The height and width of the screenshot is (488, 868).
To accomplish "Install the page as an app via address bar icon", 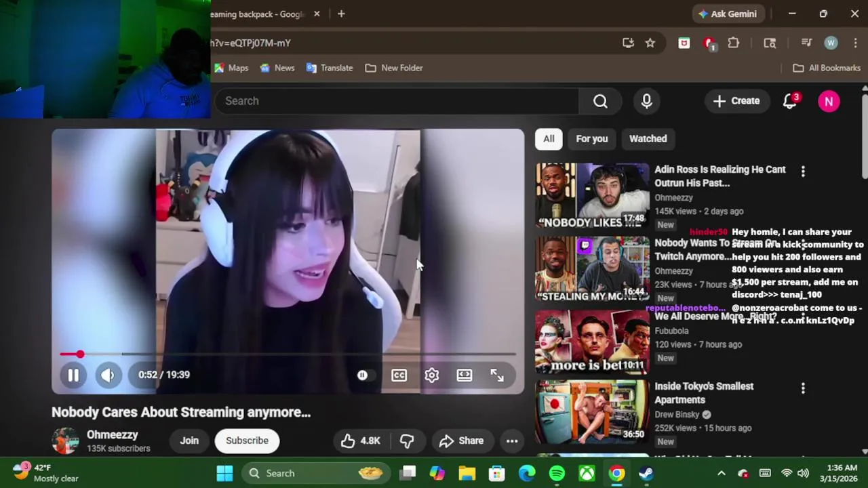I will pyautogui.click(x=628, y=43).
